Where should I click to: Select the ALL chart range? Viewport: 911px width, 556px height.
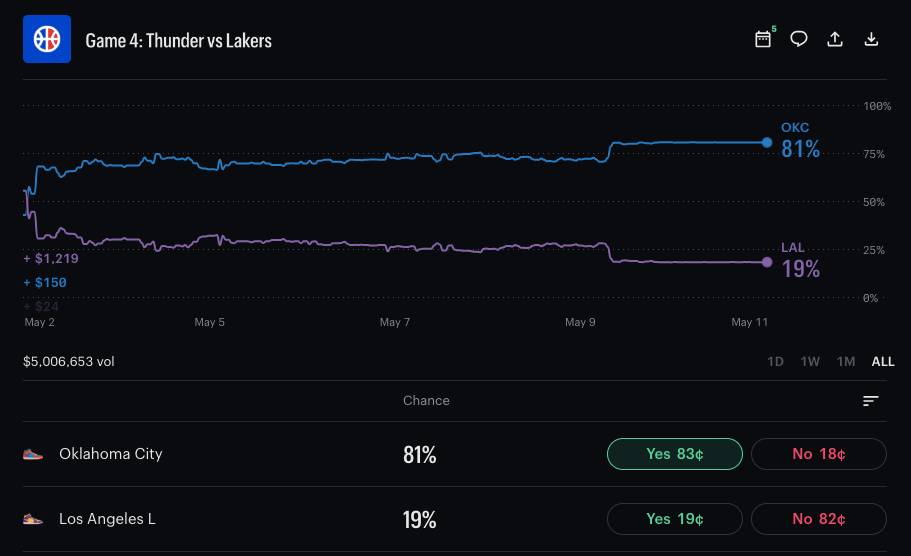click(883, 361)
